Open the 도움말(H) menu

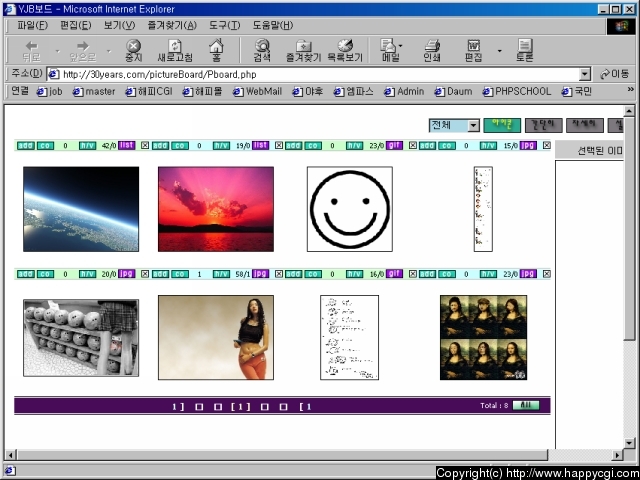coord(273,25)
